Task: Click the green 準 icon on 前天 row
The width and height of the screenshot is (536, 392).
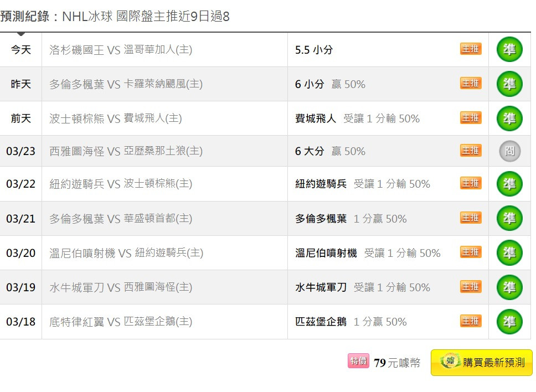Action: tap(509, 118)
